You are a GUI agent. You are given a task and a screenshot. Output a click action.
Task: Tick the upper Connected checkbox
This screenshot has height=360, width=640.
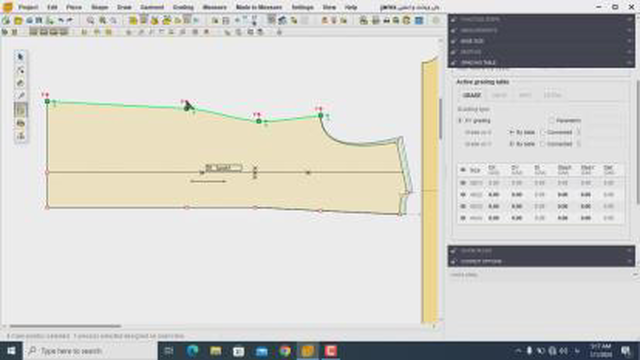point(543,132)
